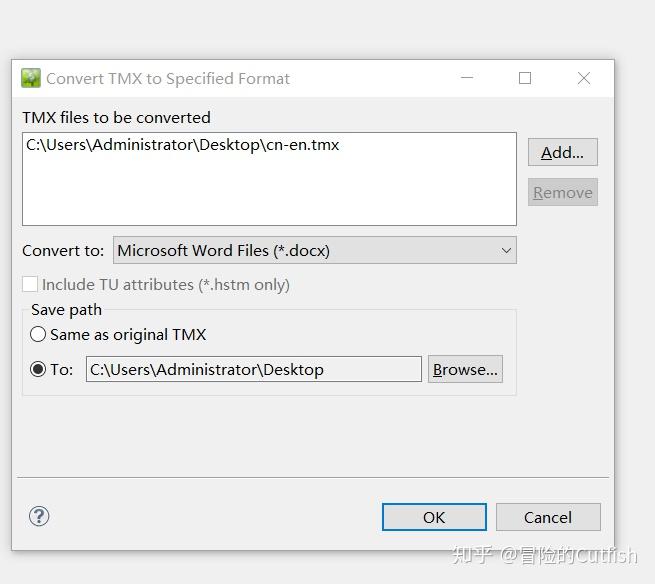Viewport: 655px width, 584px height.
Task: Enable Include TU attributes checkbox
Action: pos(30,285)
